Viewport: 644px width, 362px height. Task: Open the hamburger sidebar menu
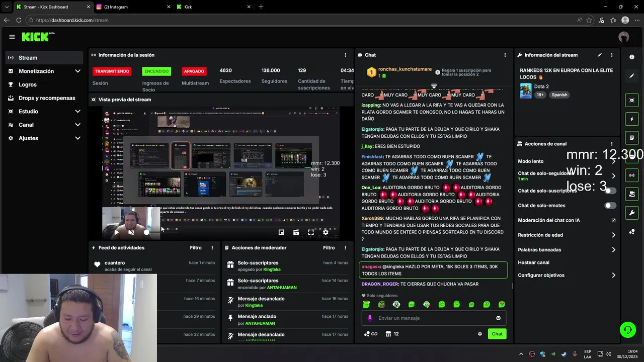coord(12,37)
